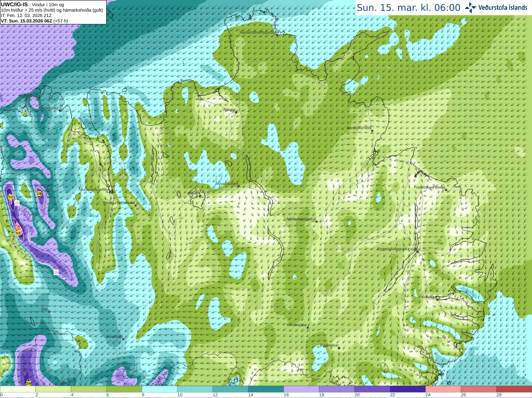Click the Möðrudalsöræfi II station label

[302, 219]
